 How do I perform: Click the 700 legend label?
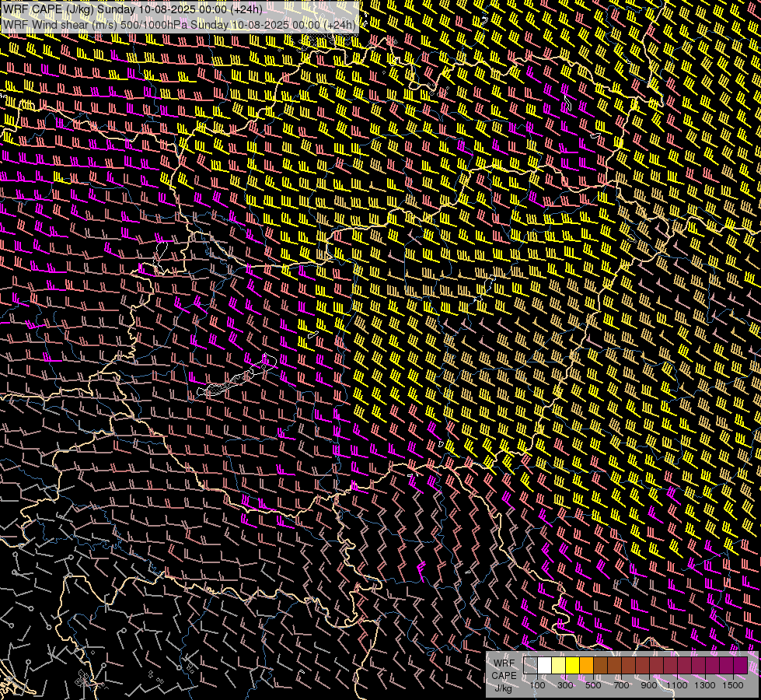621,685
